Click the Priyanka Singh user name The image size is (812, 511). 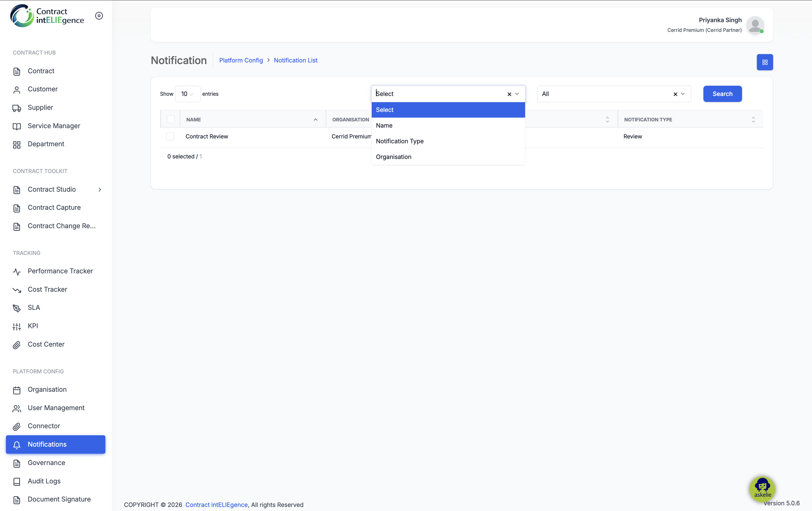click(x=720, y=20)
